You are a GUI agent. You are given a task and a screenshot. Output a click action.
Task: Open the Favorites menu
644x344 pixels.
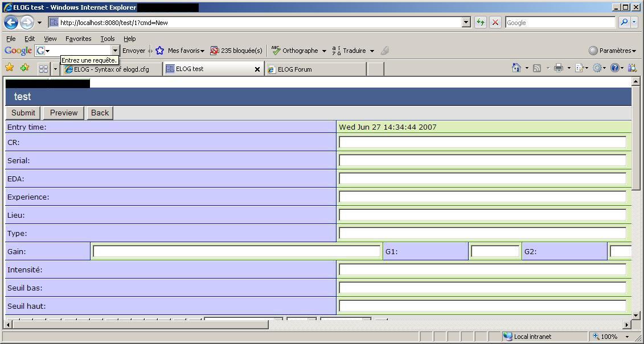pos(79,39)
